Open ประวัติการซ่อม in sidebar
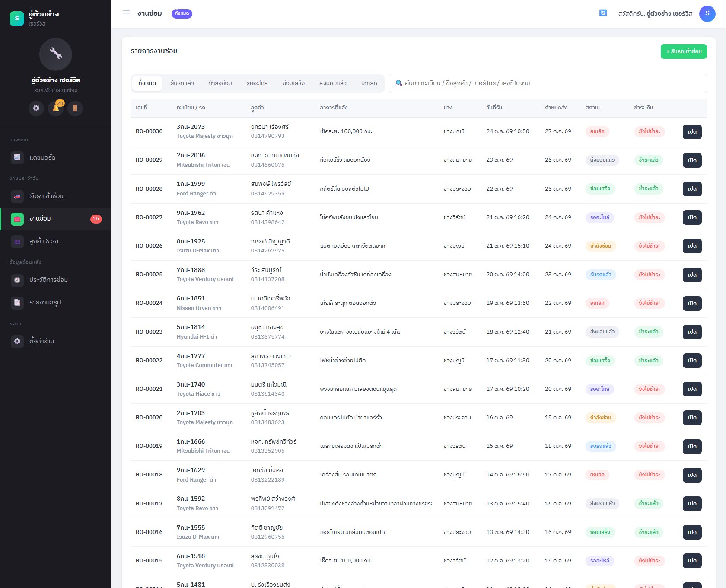Viewport: 726px width, 588px height. (x=56, y=280)
